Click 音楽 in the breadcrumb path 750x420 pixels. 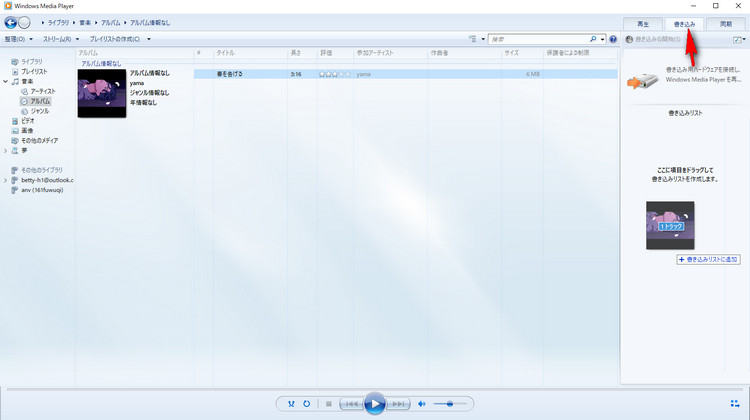[85, 22]
